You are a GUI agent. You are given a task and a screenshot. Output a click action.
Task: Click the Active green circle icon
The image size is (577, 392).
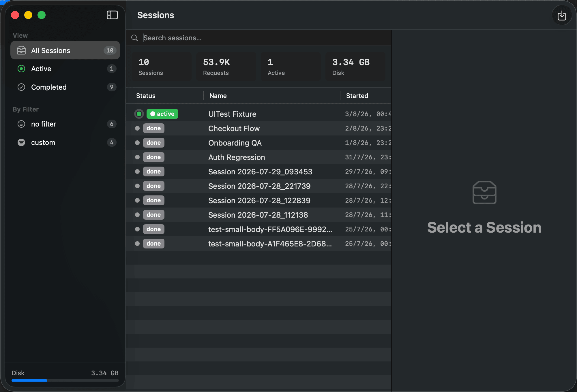click(x=21, y=69)
